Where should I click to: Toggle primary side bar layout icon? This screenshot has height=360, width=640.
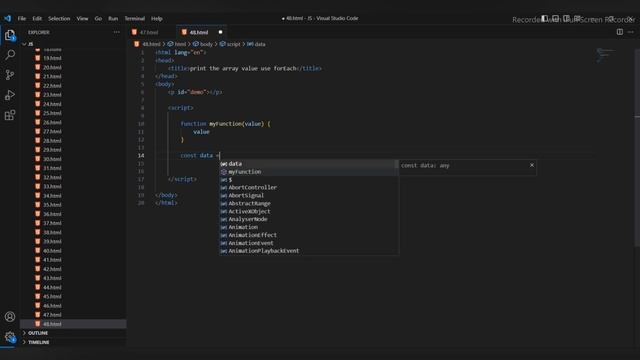pos(544,18)
